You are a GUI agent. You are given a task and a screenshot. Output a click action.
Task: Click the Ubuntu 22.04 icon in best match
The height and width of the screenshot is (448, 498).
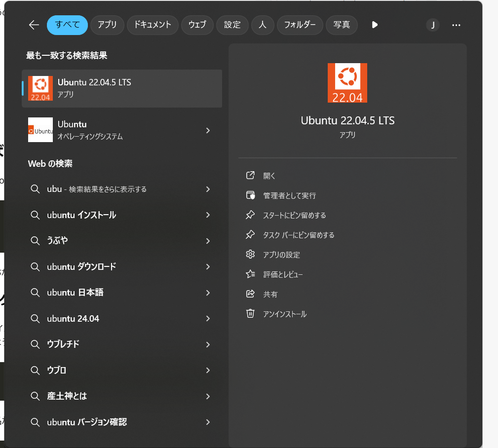(x=40, y=88)
